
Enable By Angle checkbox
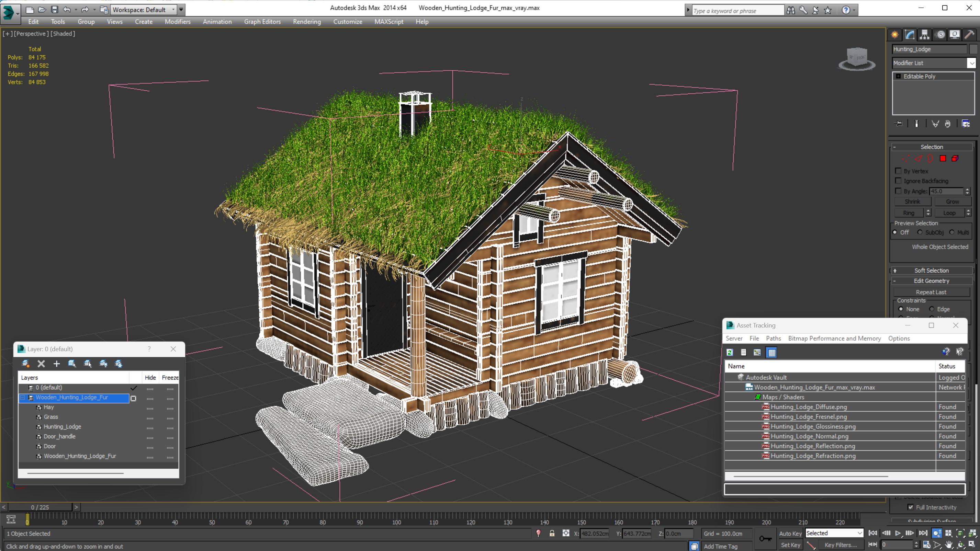click(899, 191)
